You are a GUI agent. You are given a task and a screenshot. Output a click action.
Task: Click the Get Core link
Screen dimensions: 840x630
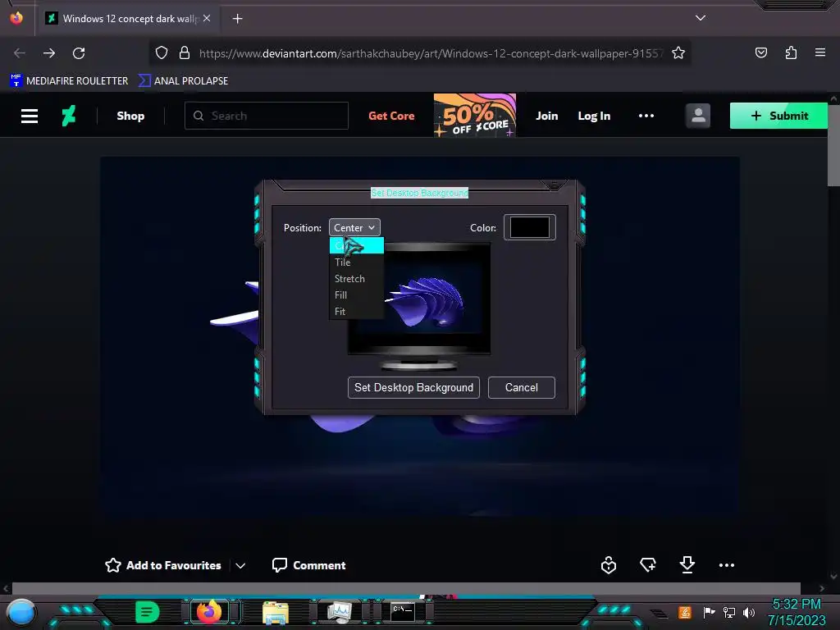tap(391, 116)
